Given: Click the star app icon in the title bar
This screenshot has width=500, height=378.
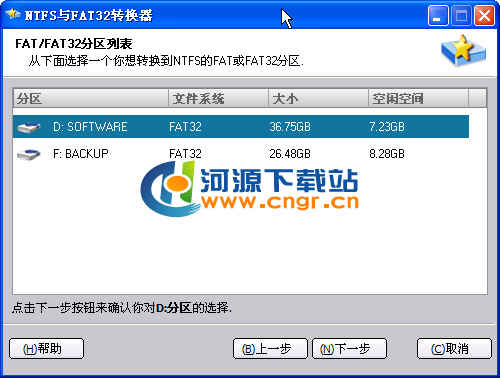Looking at the screenshot, I should 12,15.
